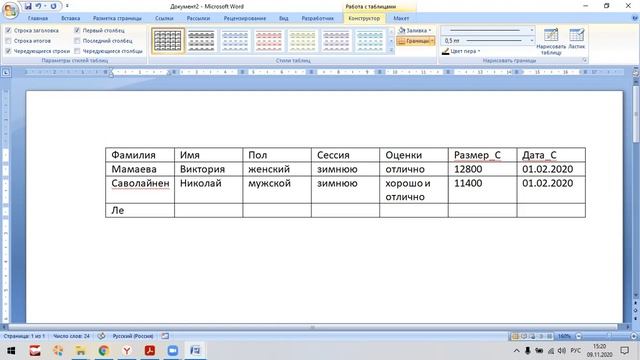
Task: Expand the table styles gallery More arrow
Action: click(391, 50)
